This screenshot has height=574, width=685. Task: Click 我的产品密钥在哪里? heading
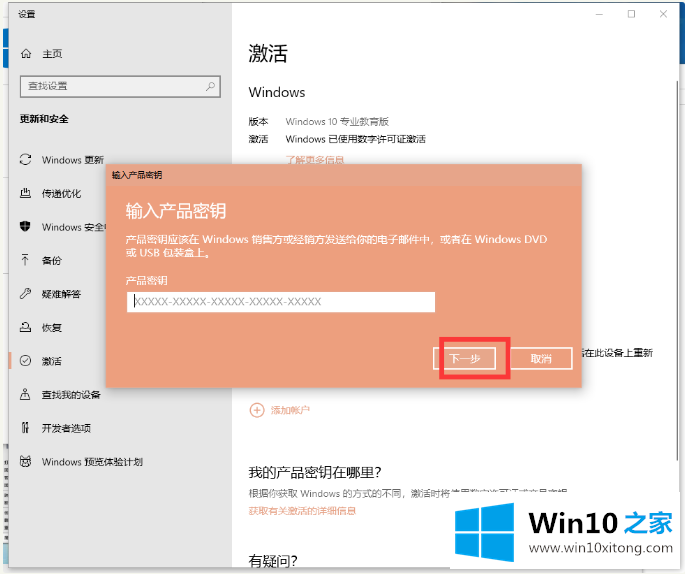(315, 472)
